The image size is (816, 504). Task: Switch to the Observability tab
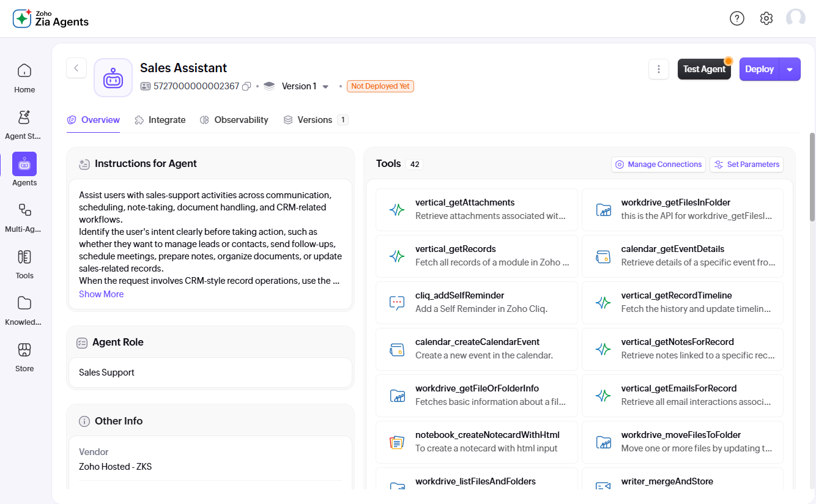pyautogui.click(x=234, y=120)
